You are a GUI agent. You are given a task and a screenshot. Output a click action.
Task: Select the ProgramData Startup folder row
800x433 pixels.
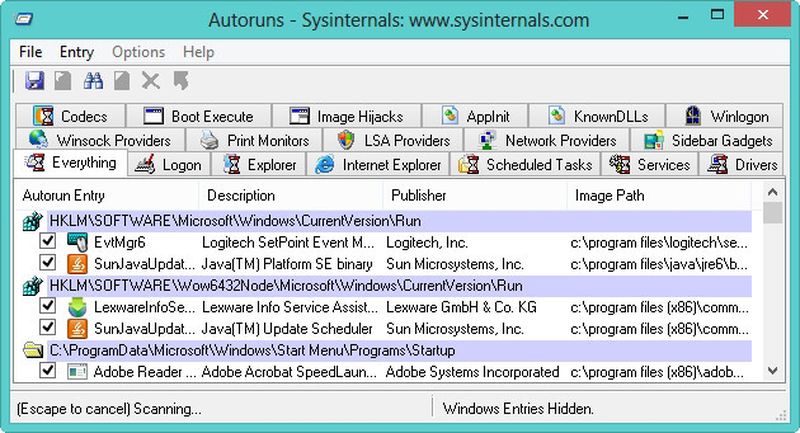point(399,350)
